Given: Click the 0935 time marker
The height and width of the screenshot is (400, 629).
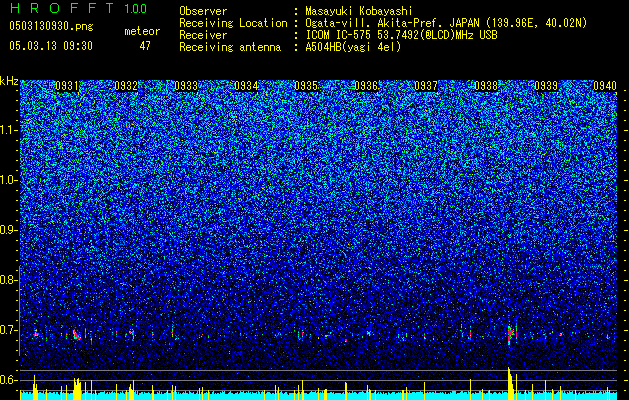Looking at the screenshot, I should (306, 86).
